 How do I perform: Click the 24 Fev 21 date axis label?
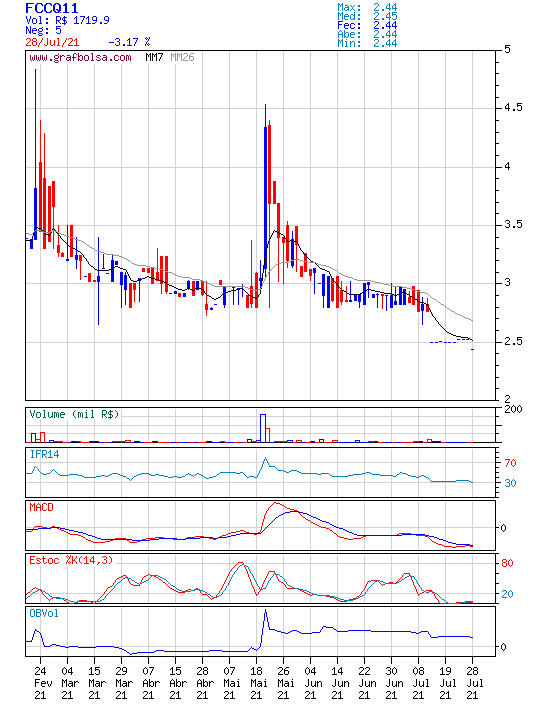click(x=40, y=683)
